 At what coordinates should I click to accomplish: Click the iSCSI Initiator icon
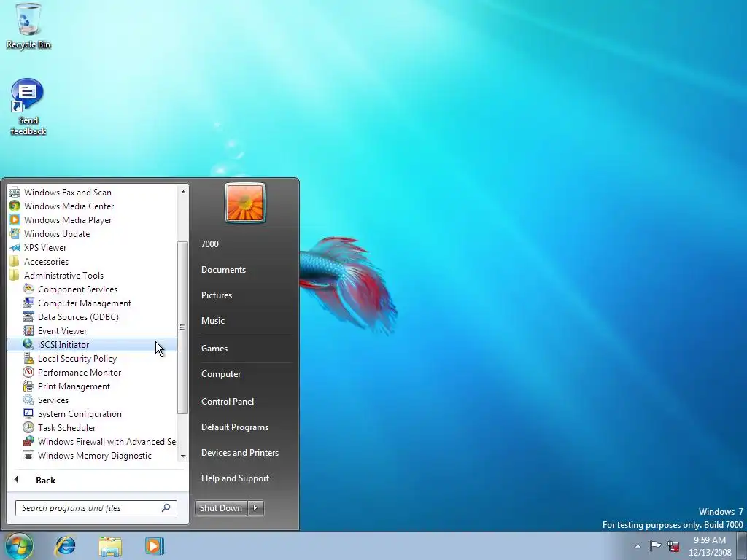tap(28, 344)
